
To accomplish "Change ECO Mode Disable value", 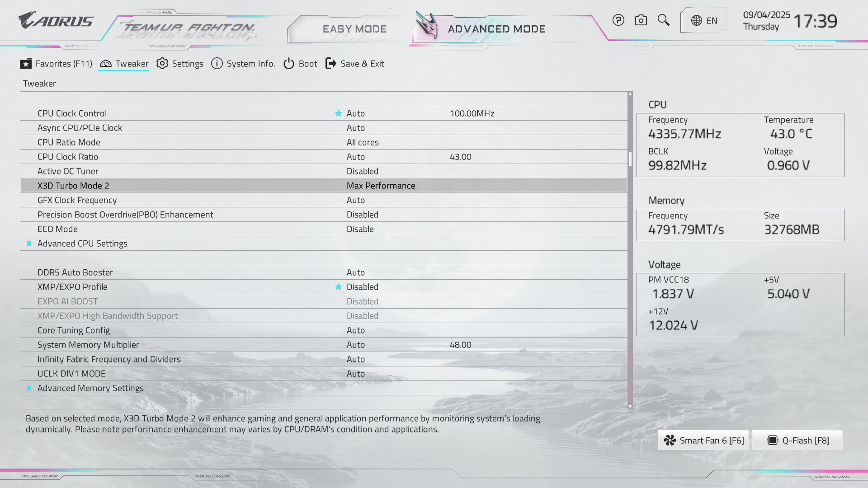I will [x=360, y=229].
